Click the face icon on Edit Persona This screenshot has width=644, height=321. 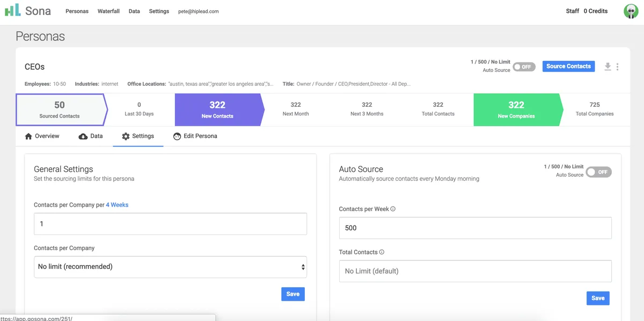pyautogui.click(x=177, y=136)
